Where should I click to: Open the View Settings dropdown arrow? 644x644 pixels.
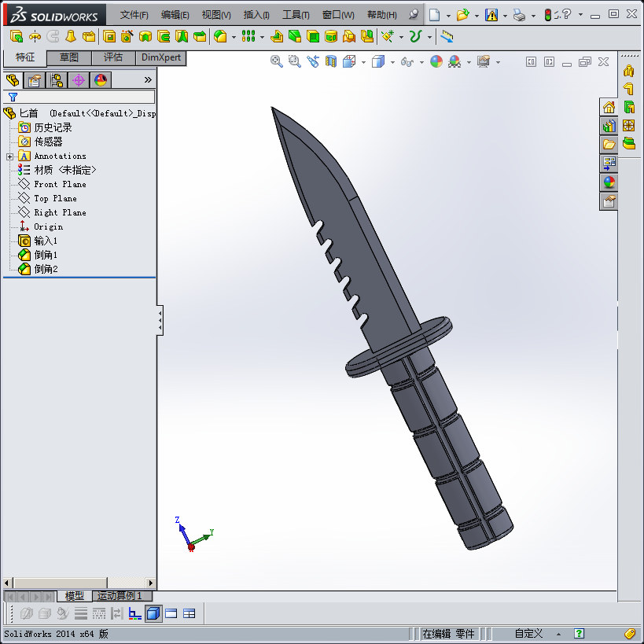498,62
